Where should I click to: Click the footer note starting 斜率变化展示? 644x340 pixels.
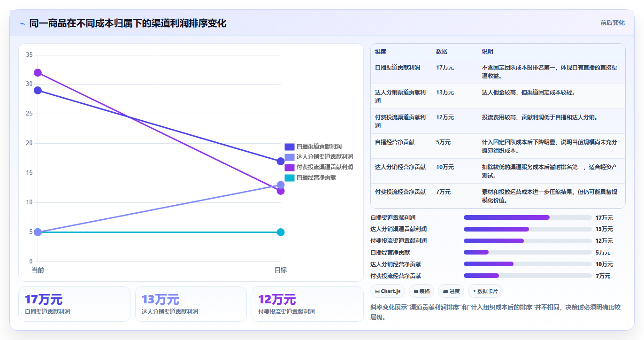click(x=495, y=312)
